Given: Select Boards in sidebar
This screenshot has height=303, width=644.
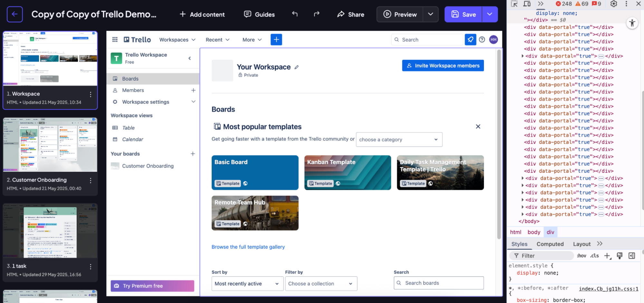Looking at the screenshot, I should [153, 79].
